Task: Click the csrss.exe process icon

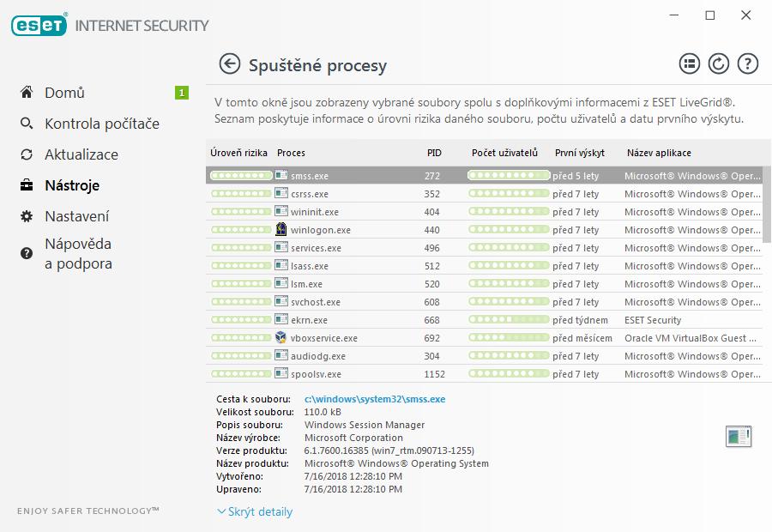Action: [281, 193]
